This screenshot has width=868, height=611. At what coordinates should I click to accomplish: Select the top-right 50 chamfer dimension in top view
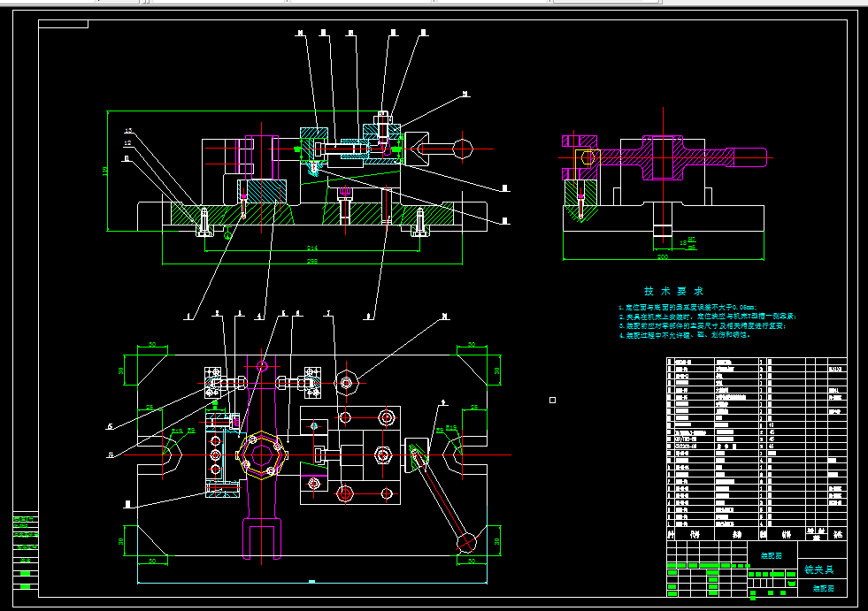coord(472,344)
